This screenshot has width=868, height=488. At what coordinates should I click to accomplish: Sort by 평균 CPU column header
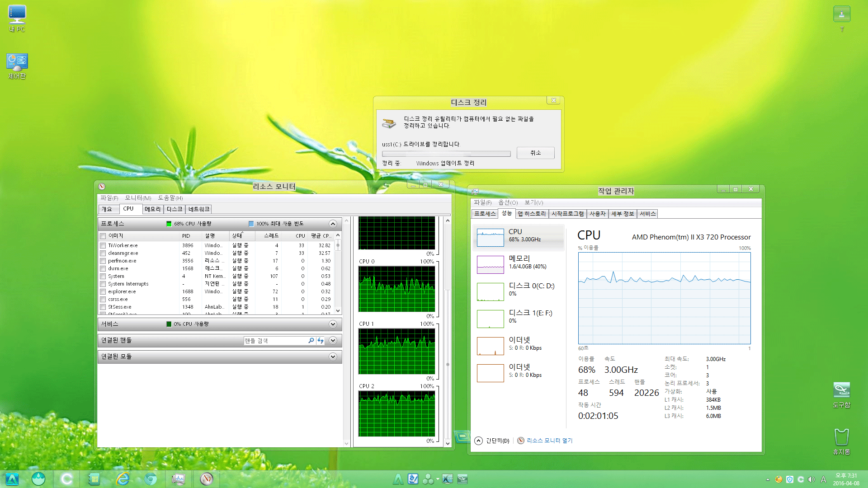point(321,236)
